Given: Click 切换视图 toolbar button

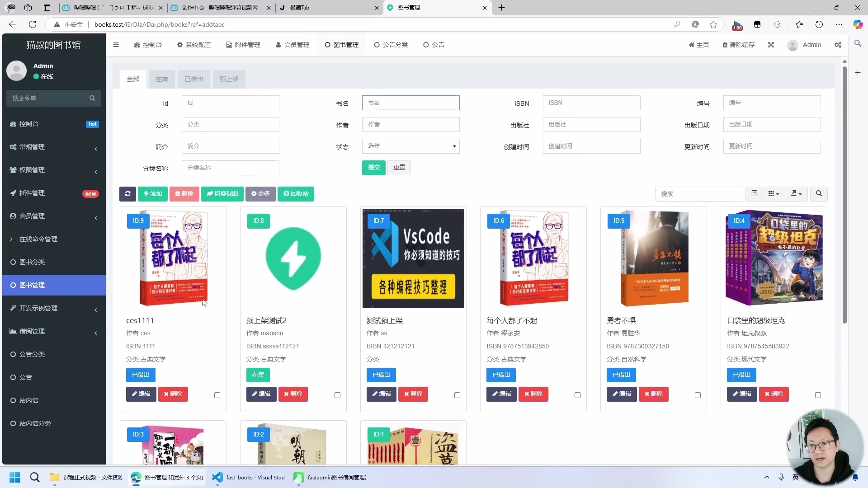Looking at the screenshot, I should pos(222,194).
